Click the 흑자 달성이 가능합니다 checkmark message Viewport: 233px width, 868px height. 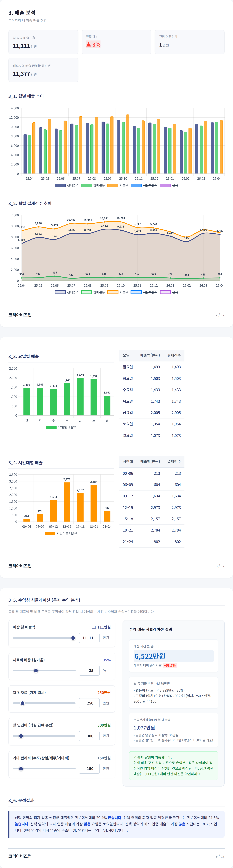[153, 757]
